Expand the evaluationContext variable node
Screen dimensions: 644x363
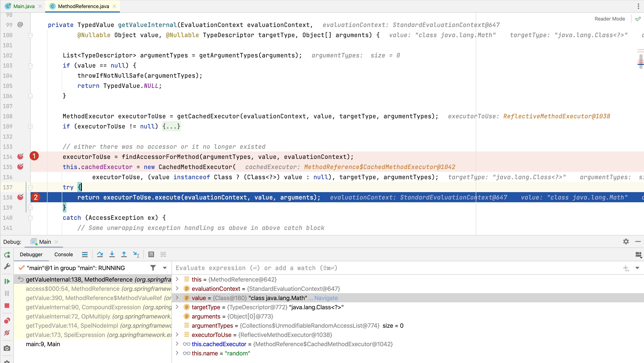pyautogui.click(x=177, y=289)
